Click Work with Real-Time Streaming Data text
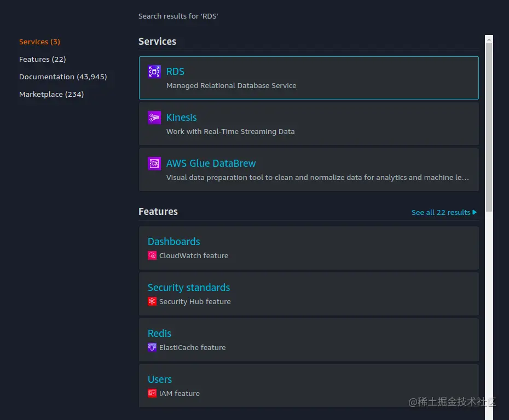 coord(230,132)
